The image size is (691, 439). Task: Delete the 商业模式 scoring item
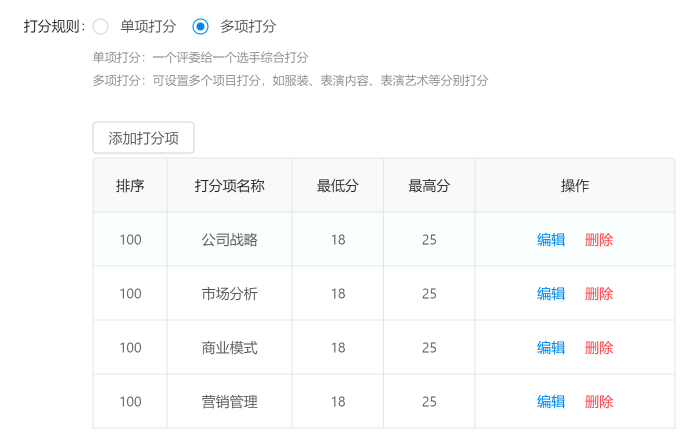click(599, 348)
